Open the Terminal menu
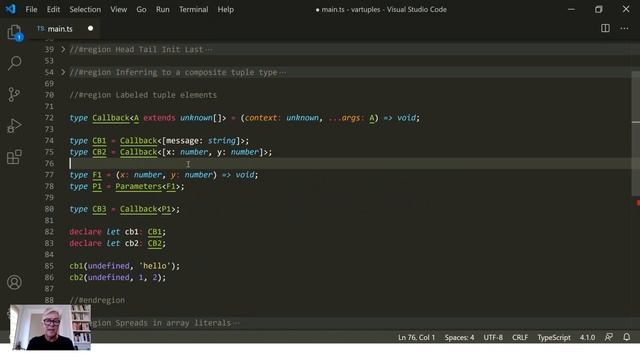The height and width of the screenshot is (360, 640). 193,9
